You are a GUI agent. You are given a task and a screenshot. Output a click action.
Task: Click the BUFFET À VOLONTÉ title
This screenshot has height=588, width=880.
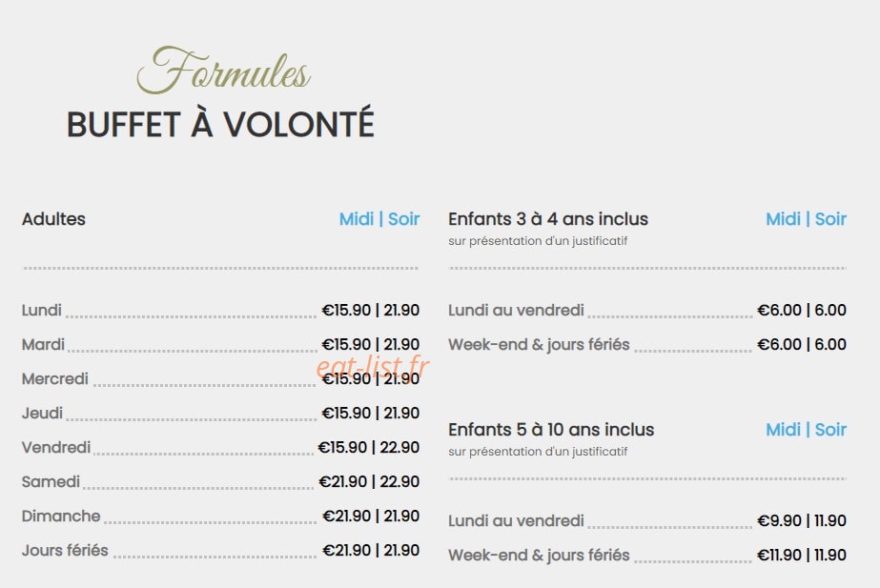click(220, 124)
